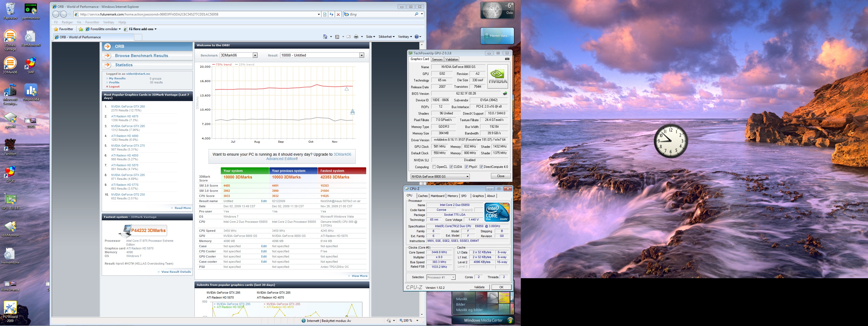Click the Favoritter star button in IE
868x326 pixels.
(x=63, y=29)
